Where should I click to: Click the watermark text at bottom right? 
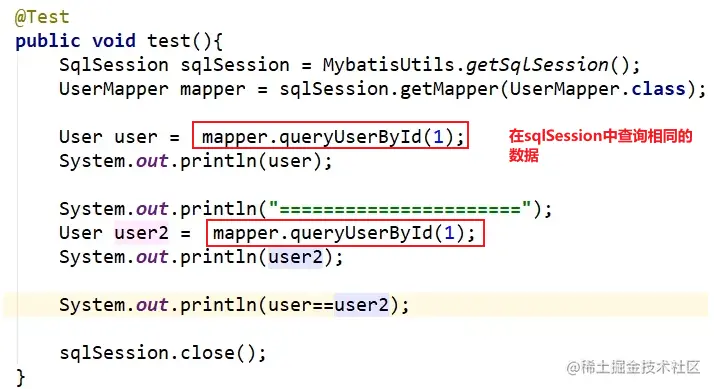click(x=633, y=367)
